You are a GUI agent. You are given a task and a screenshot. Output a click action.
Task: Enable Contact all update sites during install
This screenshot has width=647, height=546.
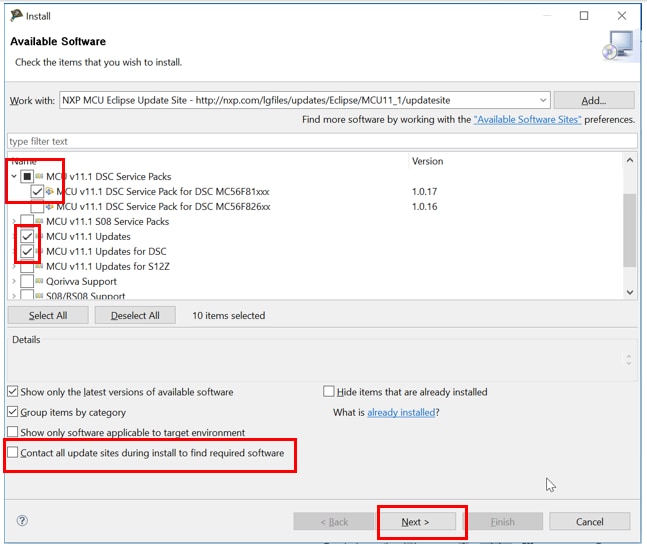coord(13,453)
